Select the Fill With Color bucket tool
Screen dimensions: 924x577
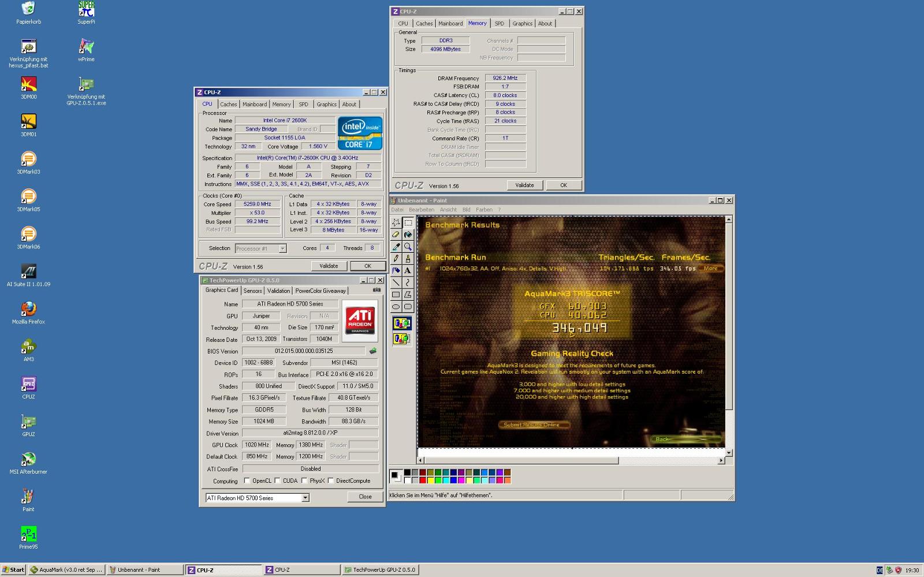(408, 234)
